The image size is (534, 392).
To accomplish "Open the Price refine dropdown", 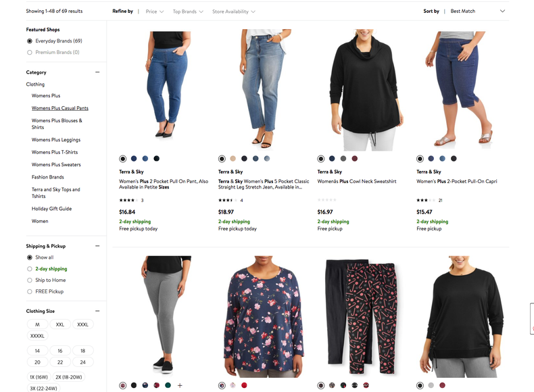I will coord(155,11).
